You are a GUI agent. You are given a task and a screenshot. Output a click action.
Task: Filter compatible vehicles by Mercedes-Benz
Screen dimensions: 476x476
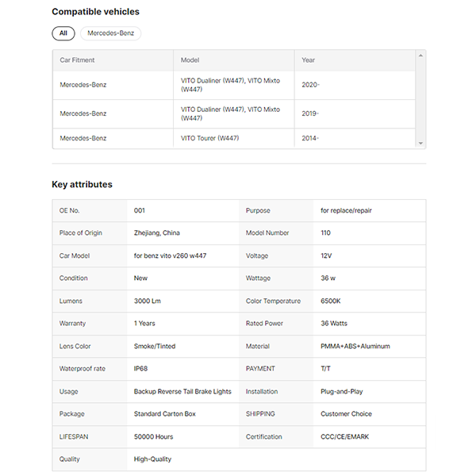pyautogui.click(x=110, y=33)
